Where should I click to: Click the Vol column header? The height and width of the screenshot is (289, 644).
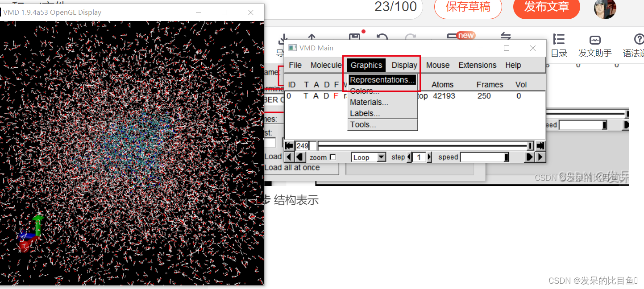click(521, 85)
